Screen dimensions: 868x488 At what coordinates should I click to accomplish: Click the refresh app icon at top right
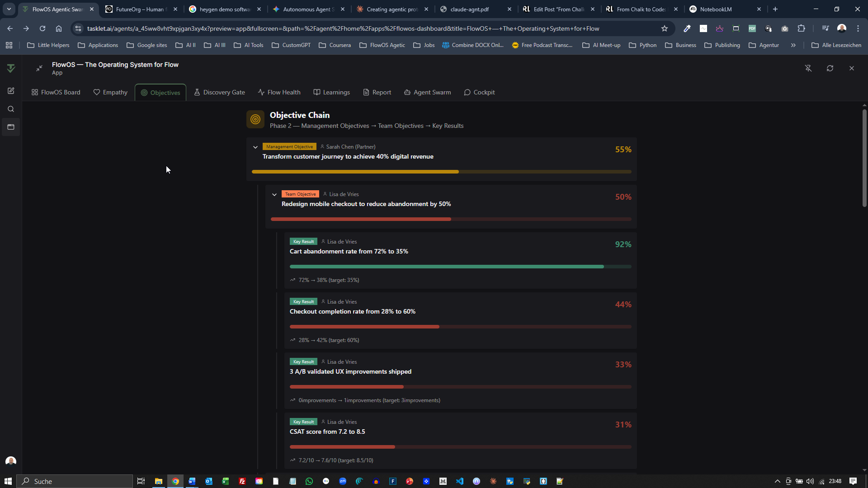(x=830, y=68)
